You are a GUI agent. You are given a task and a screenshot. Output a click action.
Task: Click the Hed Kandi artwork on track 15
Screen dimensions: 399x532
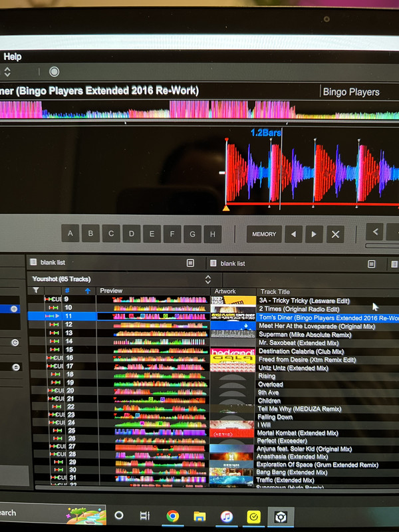[233, 351]
